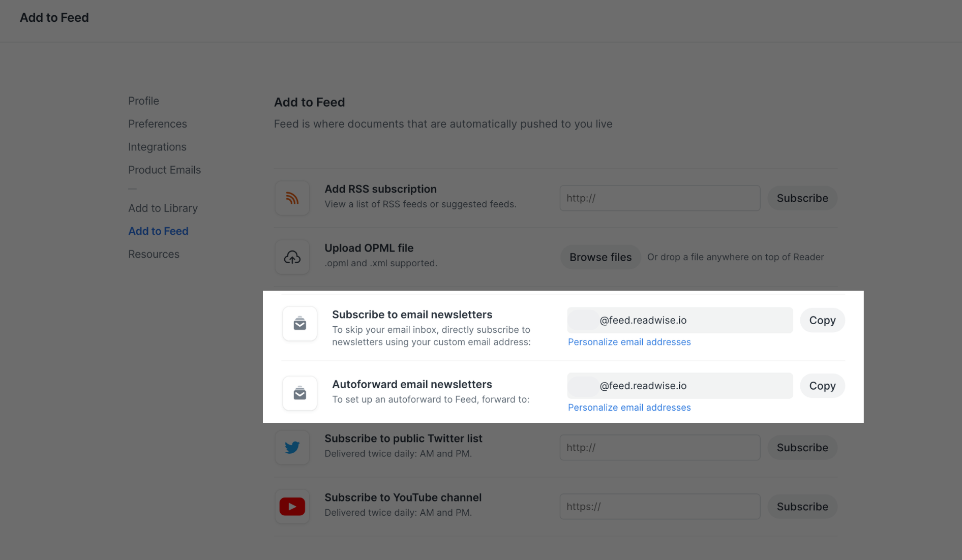Image resolution: width=962 pixels, height=560 pixels.
Task: Switch to Add to Library section
Action: (163, 208)
